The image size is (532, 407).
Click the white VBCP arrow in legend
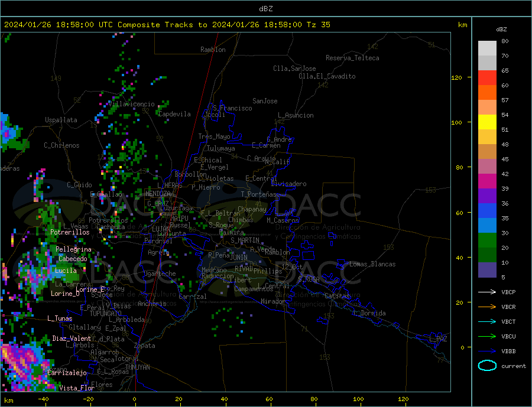[488, 292]
